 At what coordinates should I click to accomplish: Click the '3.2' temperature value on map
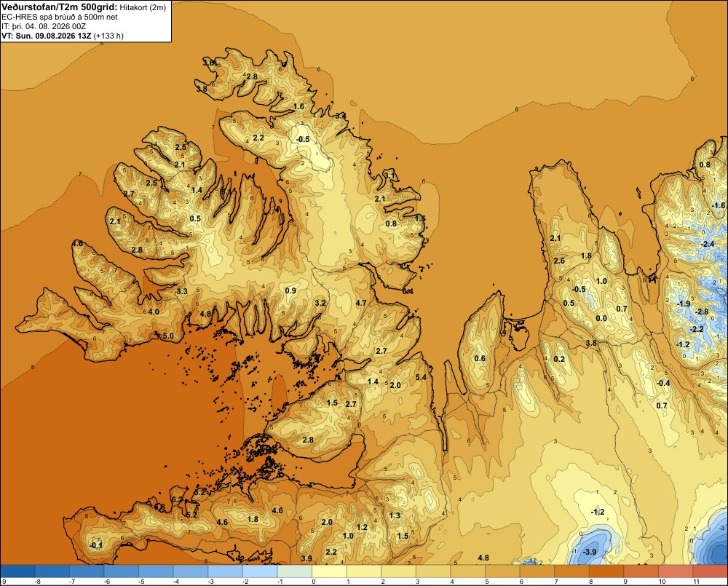coord(320,303)
